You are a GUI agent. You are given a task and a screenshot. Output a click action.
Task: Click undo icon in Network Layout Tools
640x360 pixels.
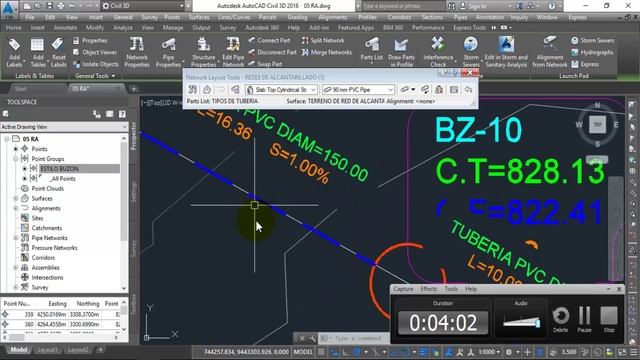coord(468,89)
